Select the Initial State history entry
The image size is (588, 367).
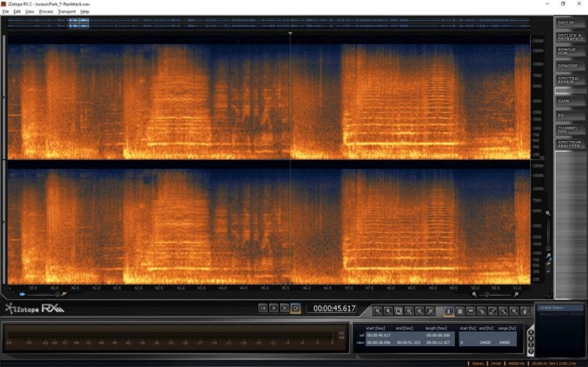560,308
